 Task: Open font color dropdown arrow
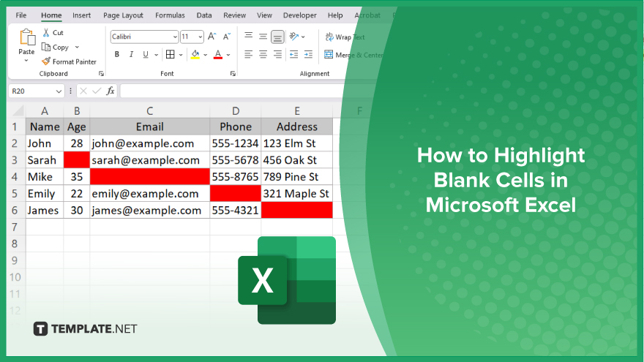pyautogui.click(x=228, y=55)
